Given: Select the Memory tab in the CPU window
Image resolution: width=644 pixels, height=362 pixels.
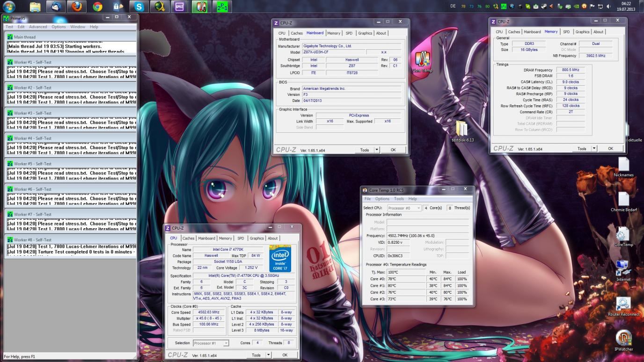Looking at the screenshot, I should pos(225,238).
